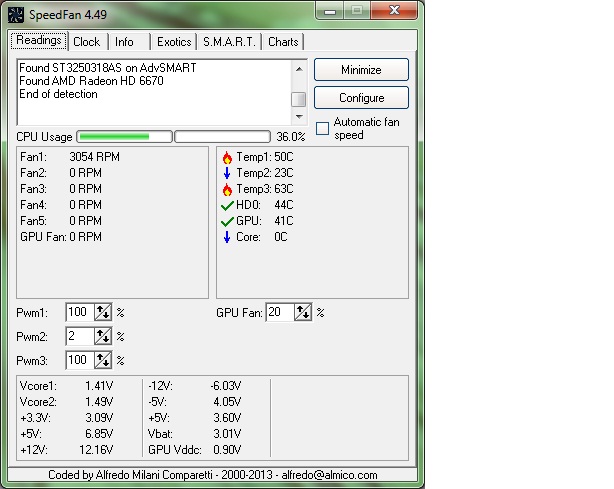Click the Fan1 3054 RPM reading
Screen dimensions: 614x489
pos(70,157)
